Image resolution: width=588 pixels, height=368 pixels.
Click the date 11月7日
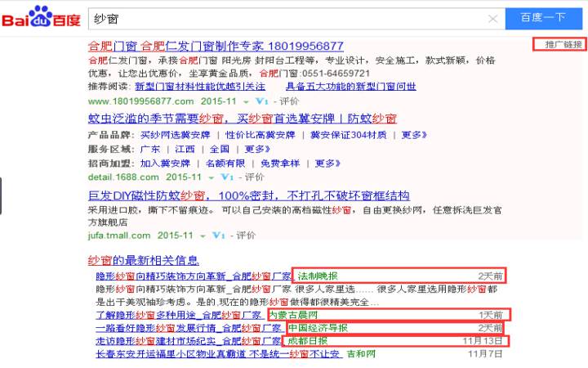(x=485, y=354)
